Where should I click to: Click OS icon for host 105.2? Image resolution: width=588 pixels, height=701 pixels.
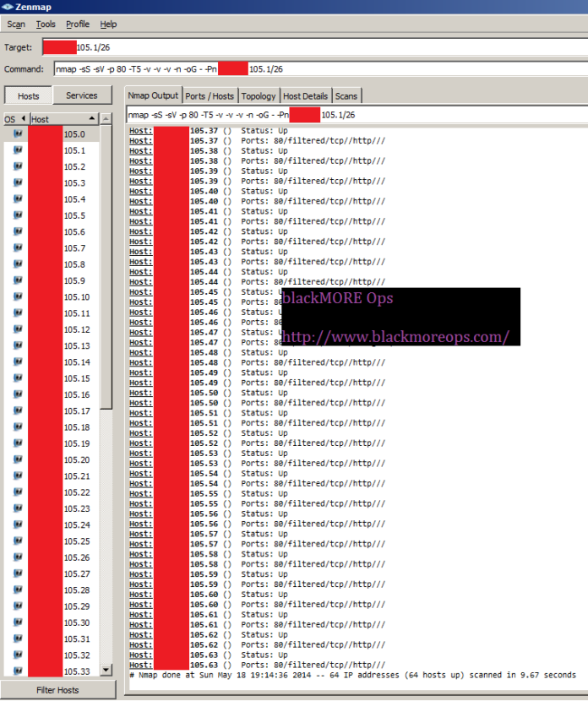click(18, 166)
